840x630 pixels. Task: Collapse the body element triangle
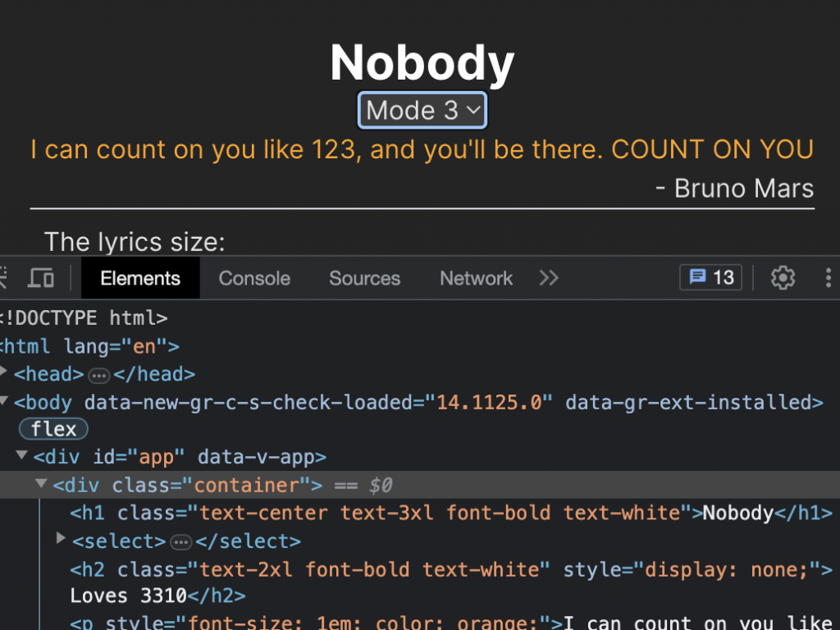point(4,399)
